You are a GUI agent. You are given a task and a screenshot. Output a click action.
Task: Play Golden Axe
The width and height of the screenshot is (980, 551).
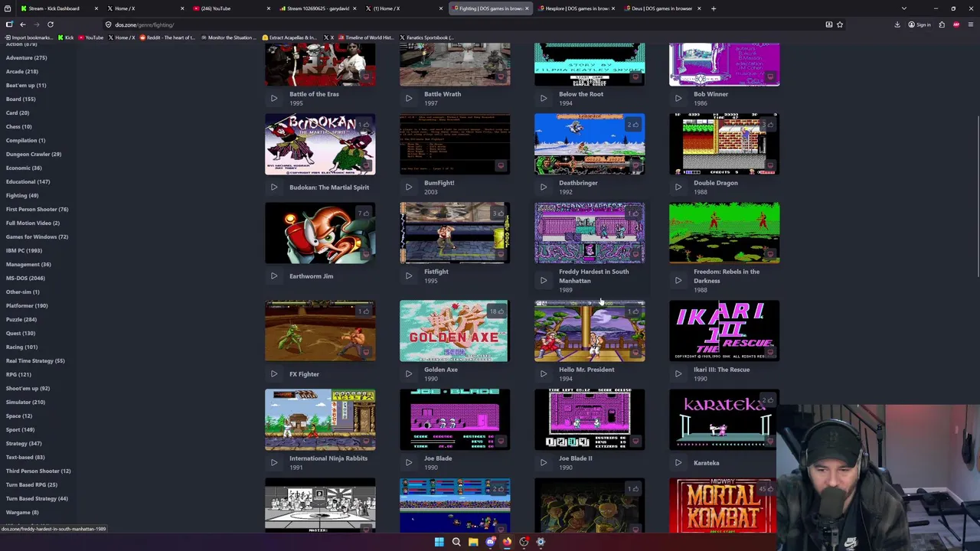[409, 374]
